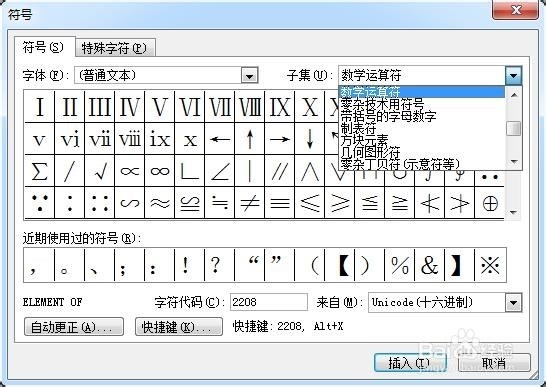Image resolution: width=546 pixels, height=387 pixels.
Task: Click subset list scrollbar thumb
Action: pyautogui.click(x=514, y=129)
